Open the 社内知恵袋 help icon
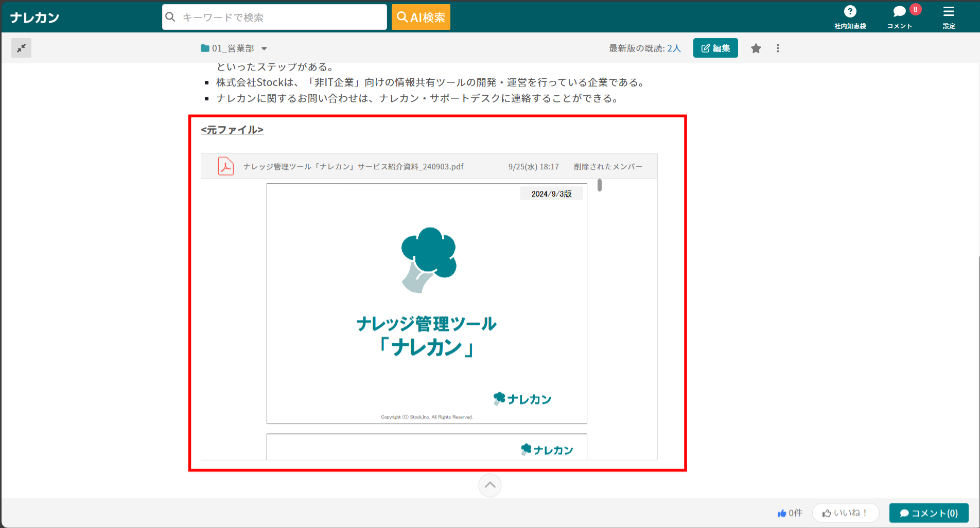The height and width of the screenshot is (528, 980). pos(850,12)
